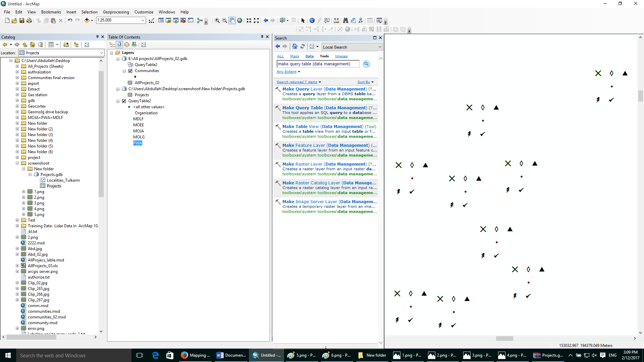
Task: Open the Geoprocessing menu
Action: click(116, 12)
